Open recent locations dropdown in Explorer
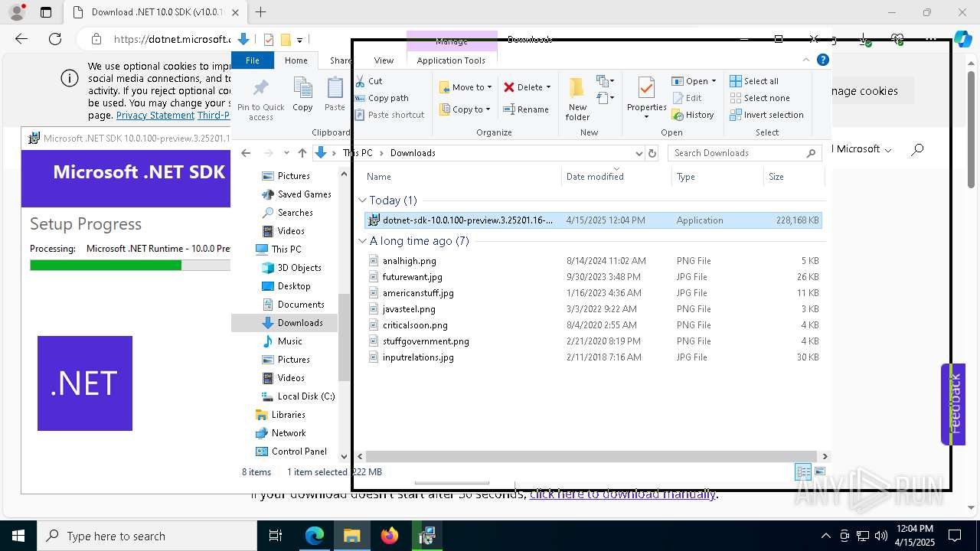 [286, 153]
